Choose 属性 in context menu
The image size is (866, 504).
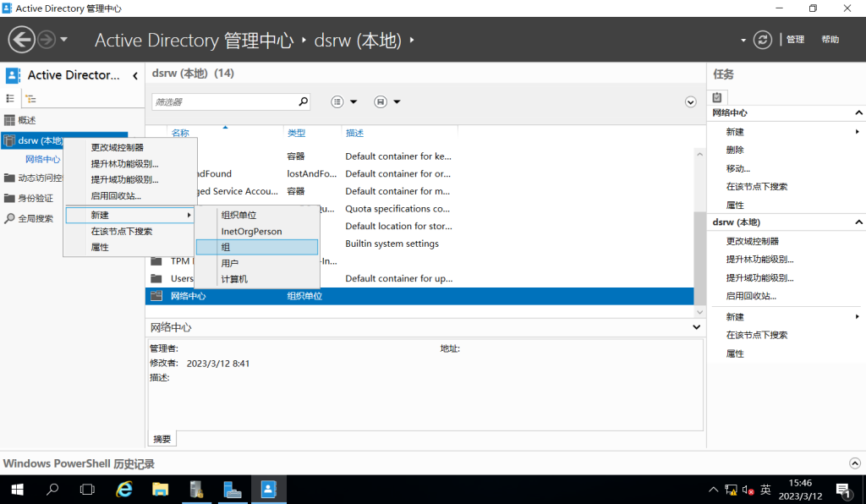pyautogui.click(x=100, y=247)
